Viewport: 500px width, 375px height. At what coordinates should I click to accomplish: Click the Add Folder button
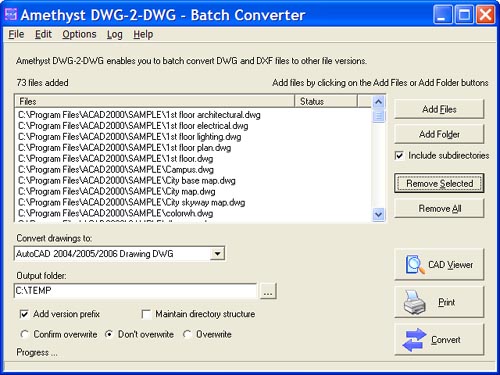(x=439, y=134)
